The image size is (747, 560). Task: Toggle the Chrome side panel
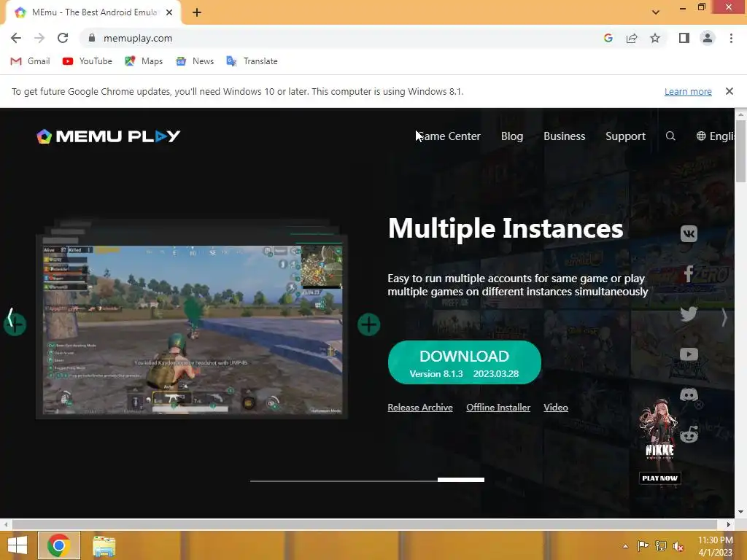[684, 38]
